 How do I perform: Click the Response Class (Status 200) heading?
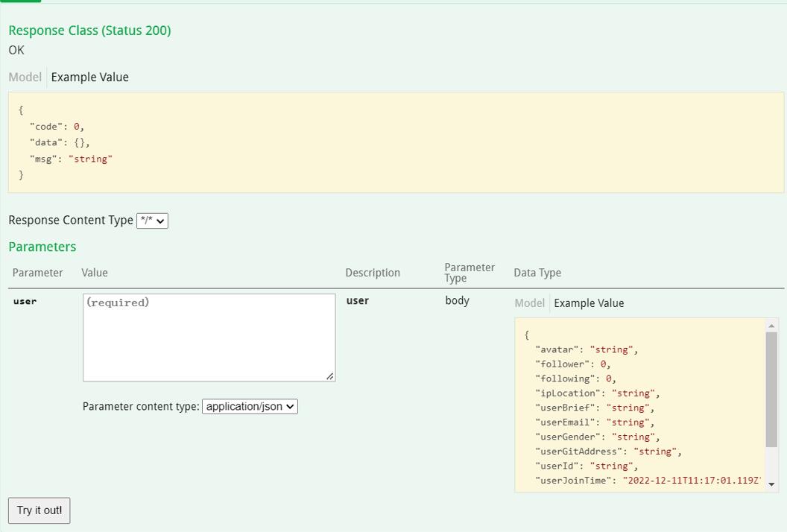pyautogui.click(x=90, y=31)
